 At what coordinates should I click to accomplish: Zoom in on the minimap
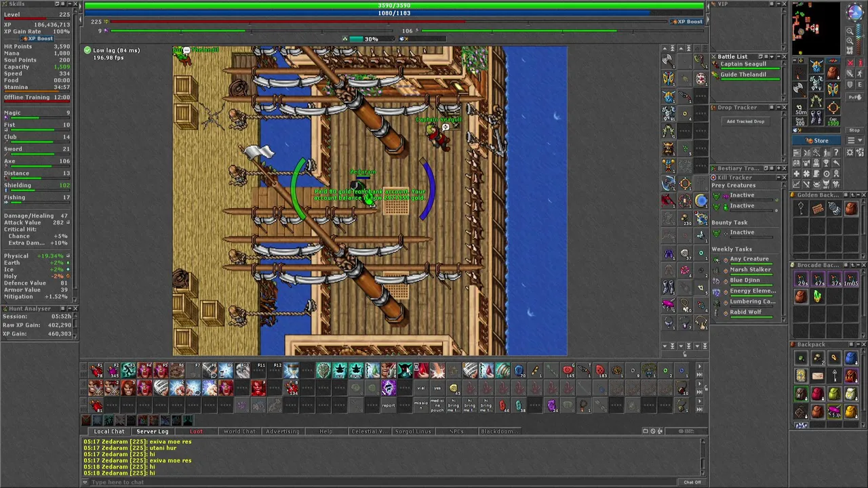click(x=850, y=41)
